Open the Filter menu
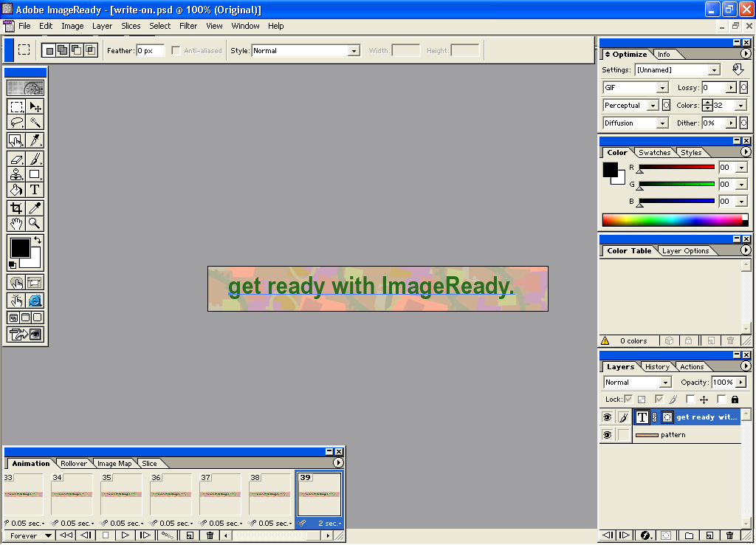 click(x=188, y=26)
